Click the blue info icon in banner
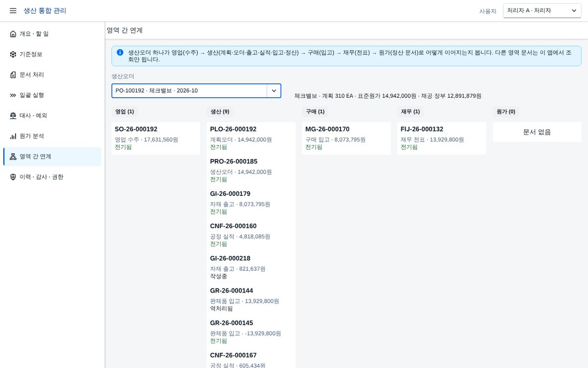 point(120,52)
